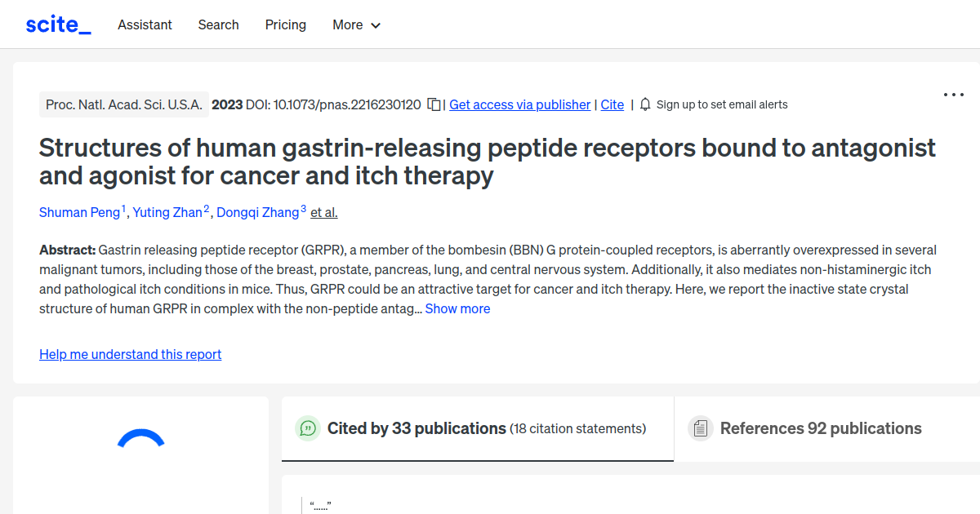Click author name Yuting Zhan

click(167, 212)
